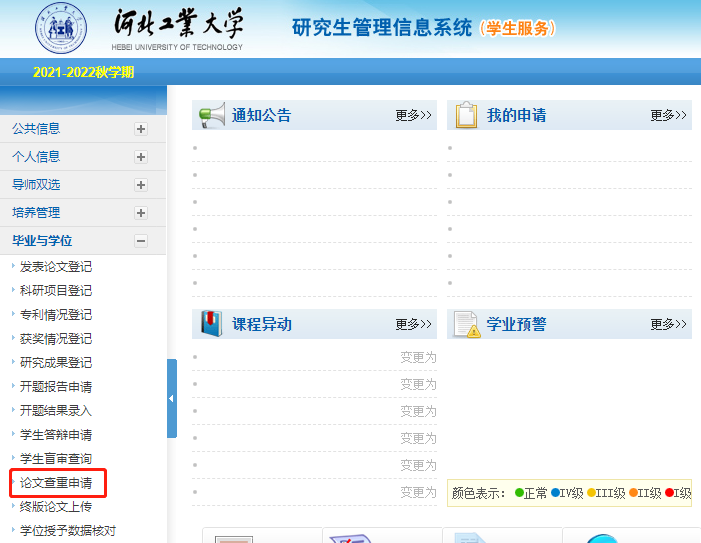Screen dimensions: 701x543
Task: Open 论文查重申请 in the sidebar
Action: (56, 483)
